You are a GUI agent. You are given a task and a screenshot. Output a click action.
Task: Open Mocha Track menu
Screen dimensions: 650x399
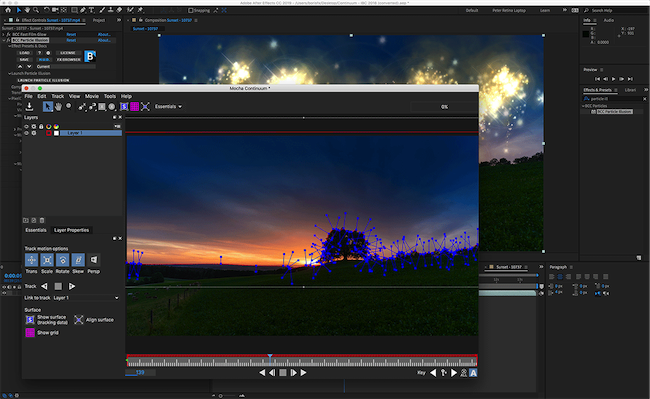click(58, 96)
